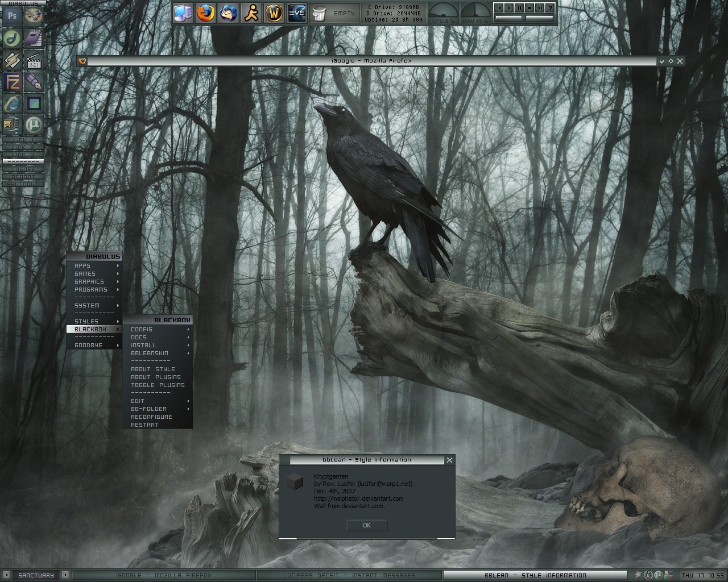The height and width of the screenshot is (582, 728).
Task: Select About Plugins menu entry
Action: [x=158, y=377]
